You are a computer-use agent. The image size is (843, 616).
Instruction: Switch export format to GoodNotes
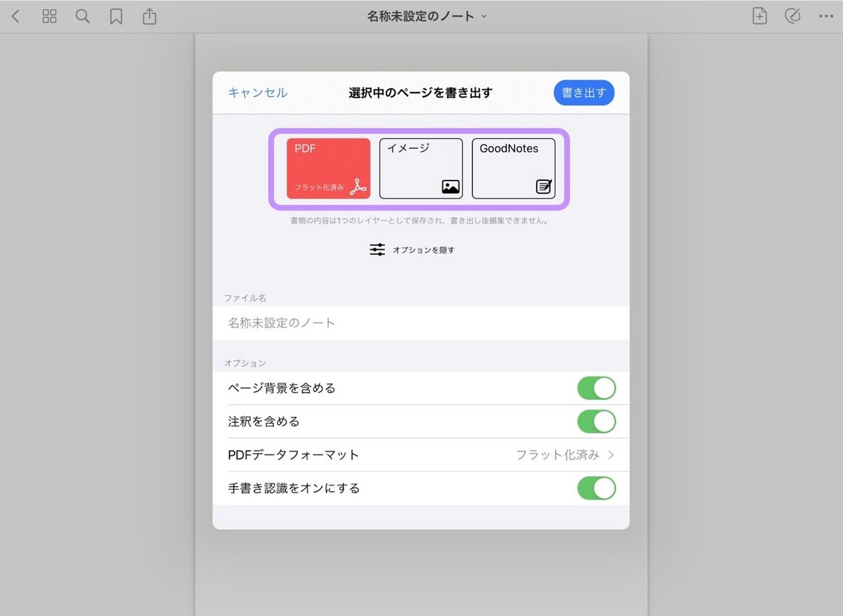coord(513,168)
